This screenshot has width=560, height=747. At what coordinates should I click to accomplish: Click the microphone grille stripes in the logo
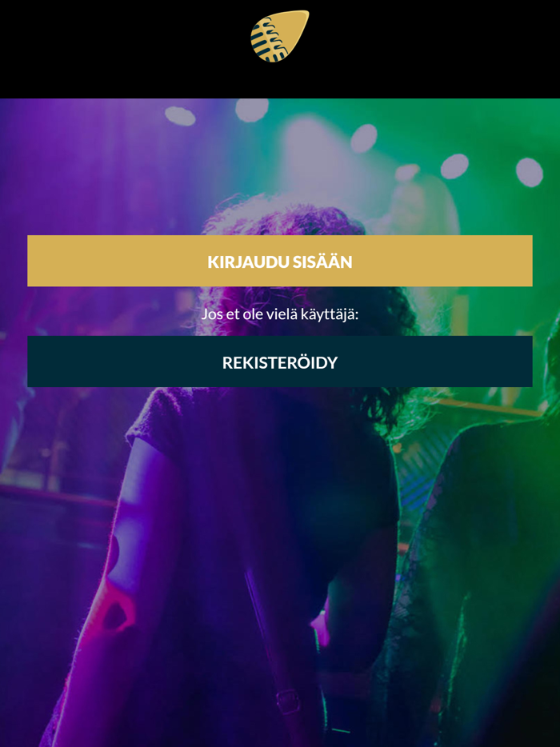click(x=268, y=42)
